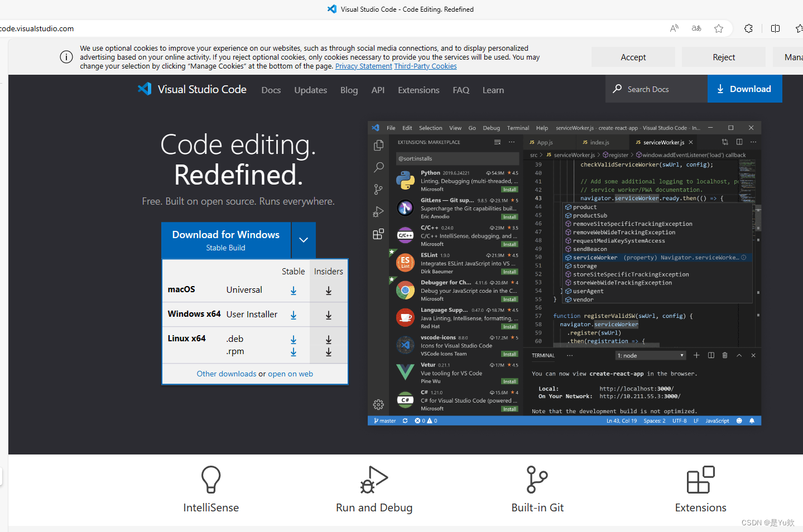Click the Search Docs field
Image resolution: width=803 pixels, height=532 pixels.
point(656,89)
